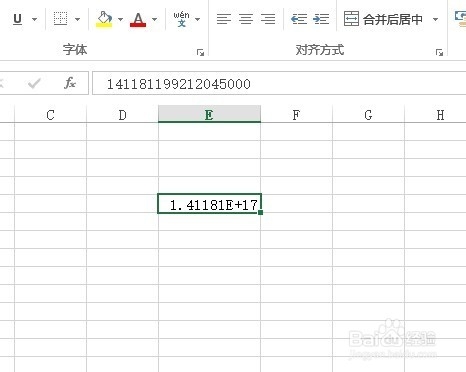Open fill color dropdown arrow

pos(121,19)
